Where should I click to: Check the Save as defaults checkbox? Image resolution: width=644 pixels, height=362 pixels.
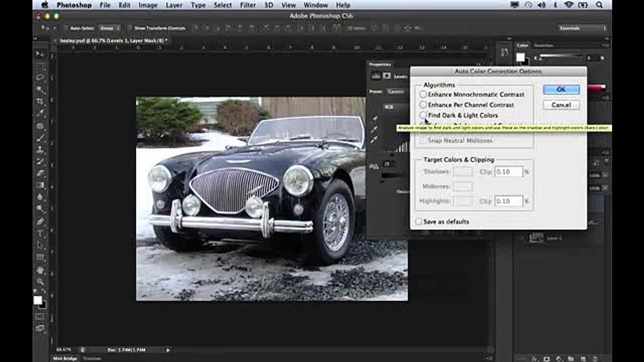[x=419, y=222]
